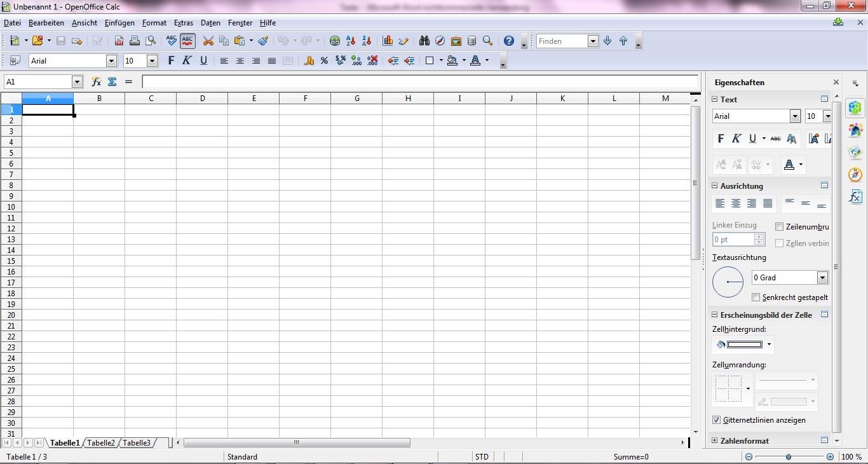
Task: Enable the Zeilenumbruch checkbox
Action: (780, 227)
